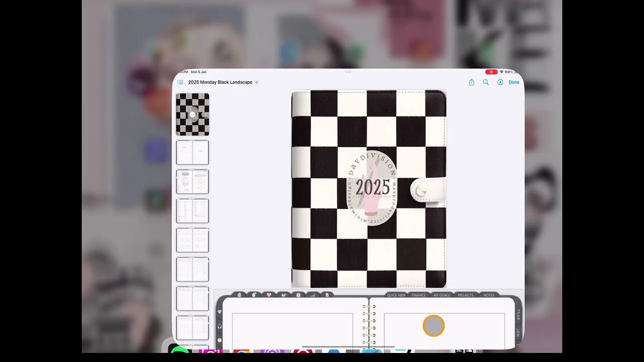Open the Year side tab
Screen dimensions: 644x362
tap(518, 315)
